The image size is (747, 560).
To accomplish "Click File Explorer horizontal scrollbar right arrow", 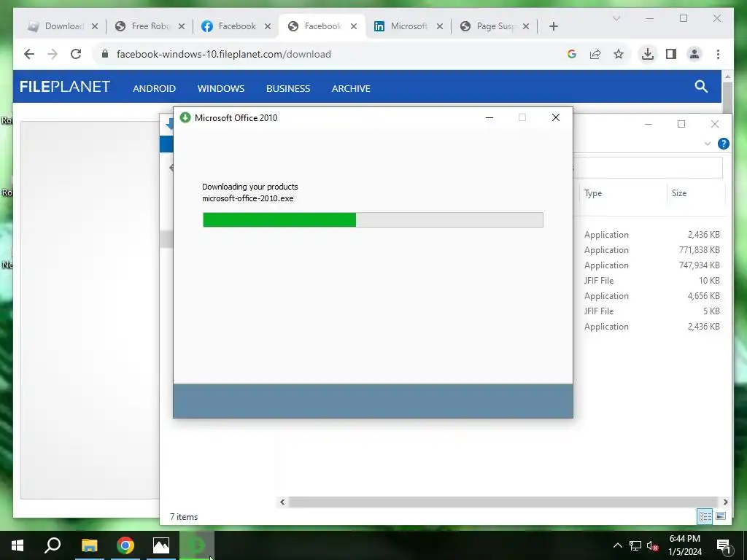I will 725,502.
